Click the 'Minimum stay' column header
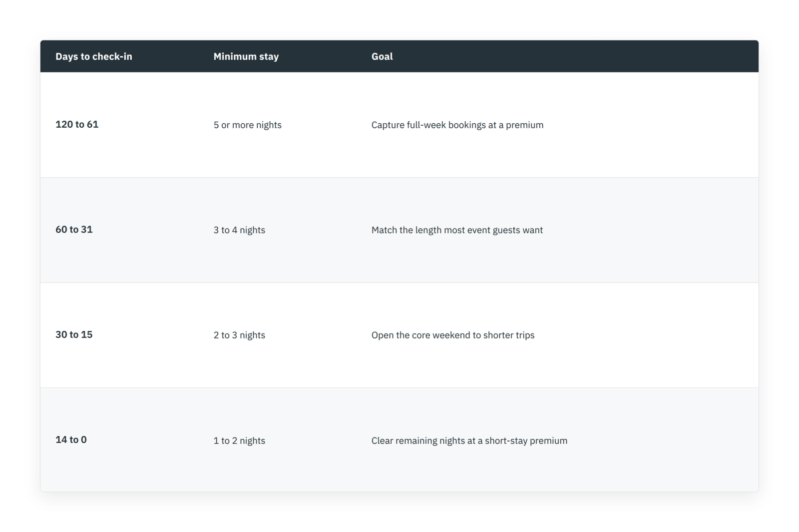This screenshot has height=532, width=799. pyautogui.click(x=246, y=56)
